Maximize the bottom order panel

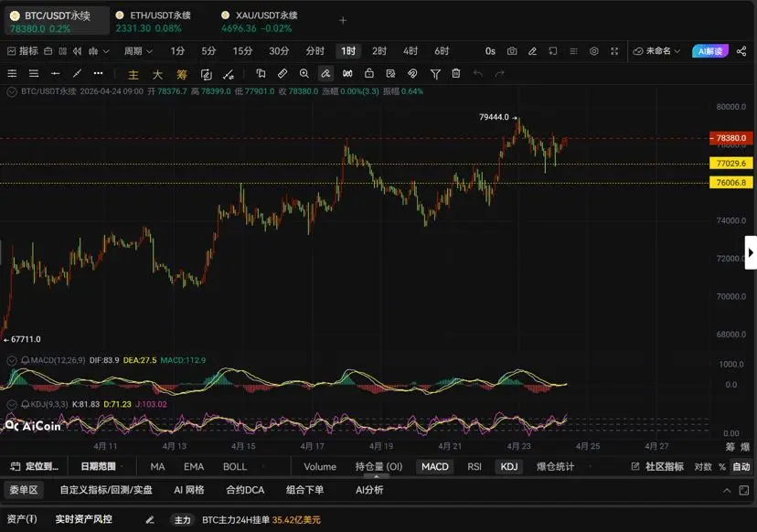pyautogui.click(x=744, y=491)
